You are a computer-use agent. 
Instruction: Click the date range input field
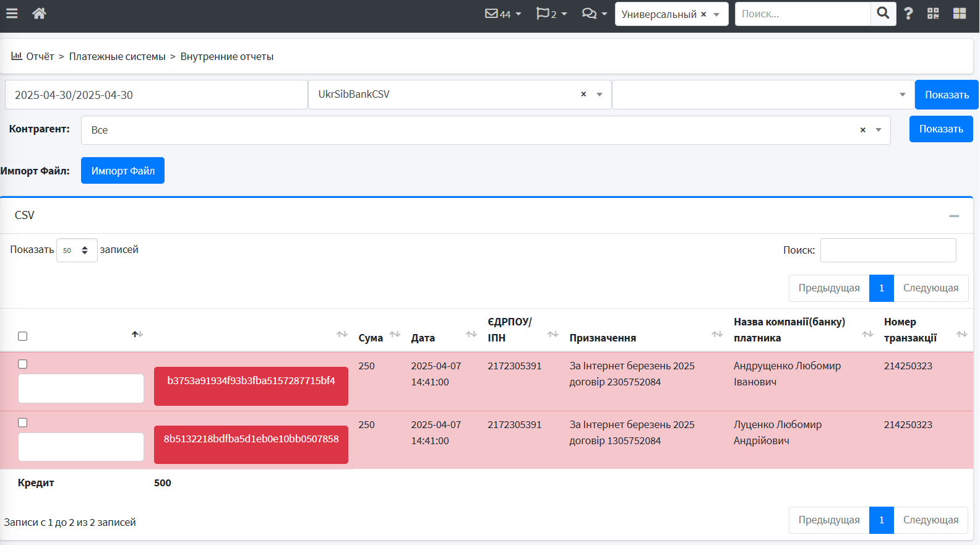click(x=156, y=95)
